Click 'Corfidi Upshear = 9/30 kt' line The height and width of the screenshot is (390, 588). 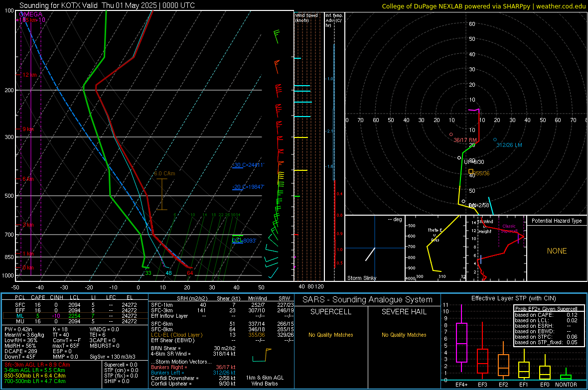[193, 384]
